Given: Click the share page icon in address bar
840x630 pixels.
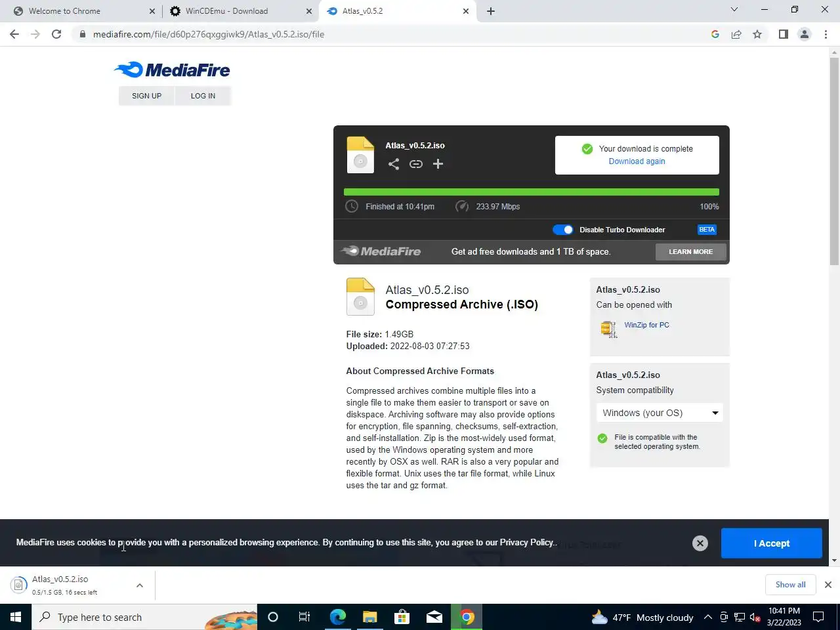Looking at the screenshot, I should pyautogui.click(x=736, y=34).
